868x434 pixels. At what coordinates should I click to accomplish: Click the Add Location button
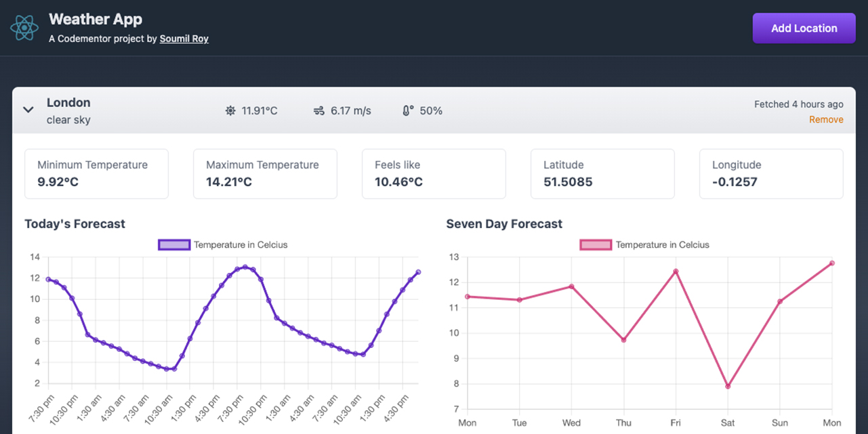tap(804, 28)
